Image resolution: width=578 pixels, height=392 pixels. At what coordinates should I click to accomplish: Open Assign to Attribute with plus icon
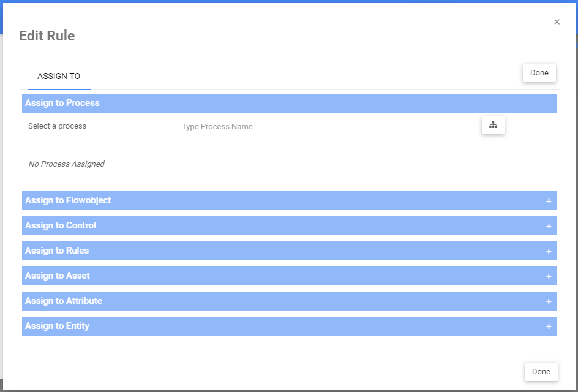point(549,301)
